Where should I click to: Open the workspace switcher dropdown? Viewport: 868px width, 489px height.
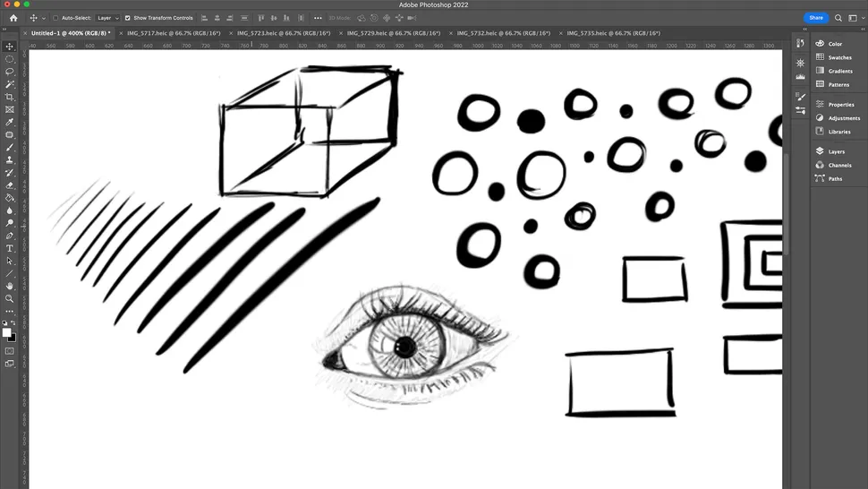click(853, 18)
